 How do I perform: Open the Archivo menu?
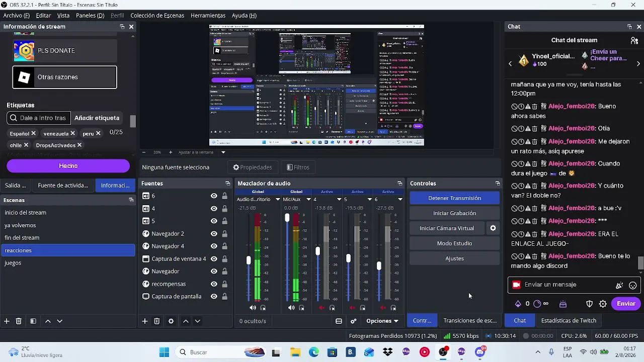click(16, 16)
